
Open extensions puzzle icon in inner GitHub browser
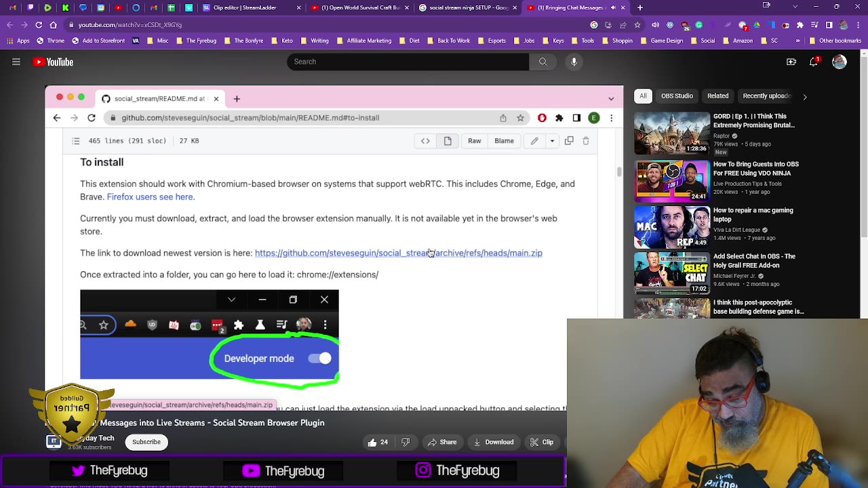pos(559,118)
